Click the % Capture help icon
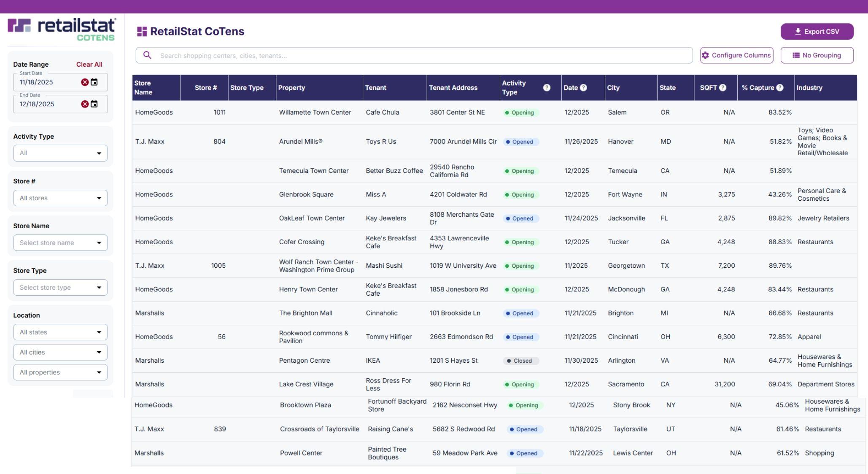The image size is (868, 474). coord(779,88)
